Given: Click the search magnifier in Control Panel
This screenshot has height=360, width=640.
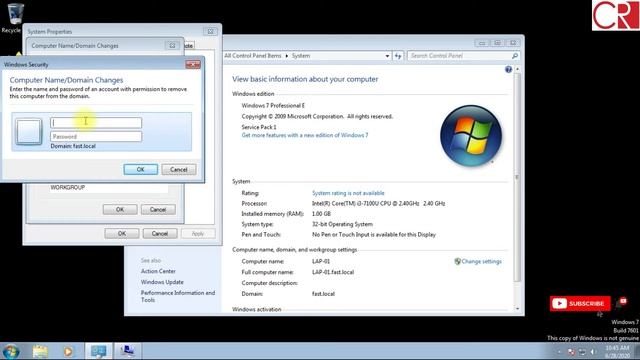Looking at the screenshot, I should click(x=515, y=56).
